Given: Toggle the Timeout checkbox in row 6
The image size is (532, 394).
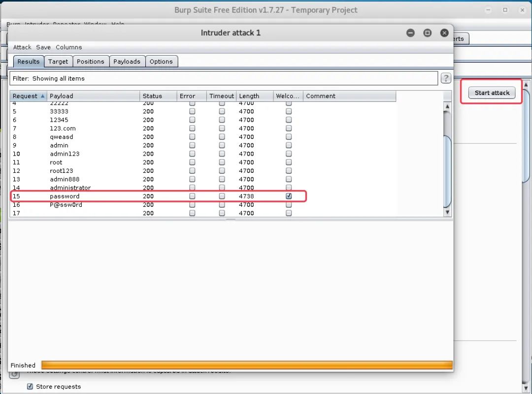Looking at the screenshot, I should point(222,120).
